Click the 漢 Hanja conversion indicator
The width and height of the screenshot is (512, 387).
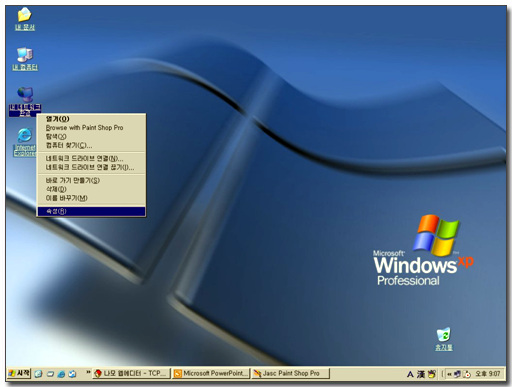point(421,374)
